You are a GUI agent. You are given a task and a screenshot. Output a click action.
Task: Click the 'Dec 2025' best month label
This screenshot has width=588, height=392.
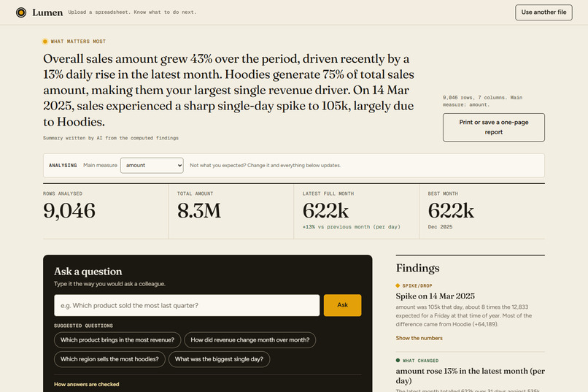[440, 227]
